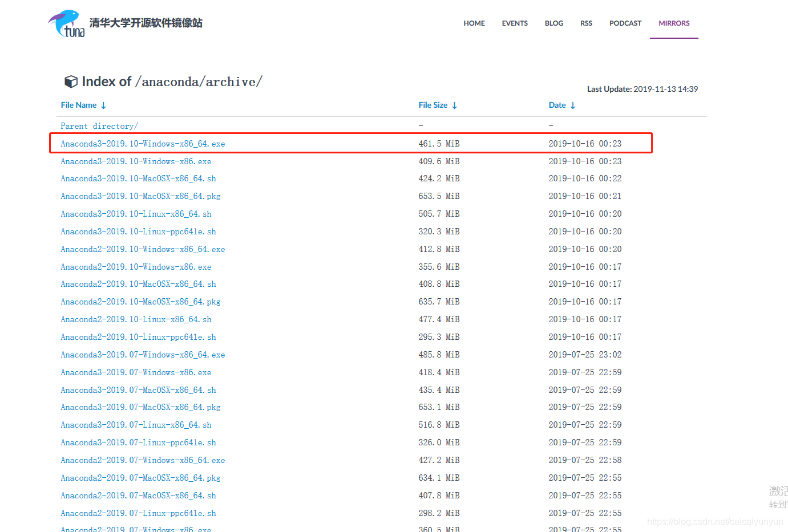788x532 pixels.
Task: Download Anaconda3-2019.10-MacOSX-x86_64.sh
Action: [x=138, y=178]
